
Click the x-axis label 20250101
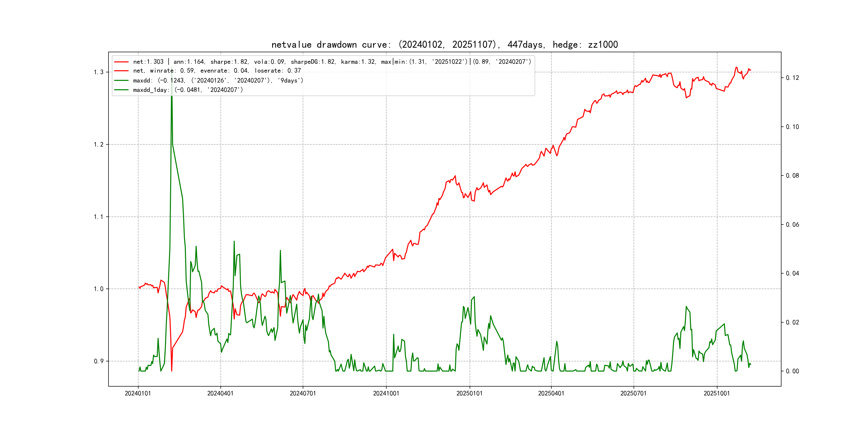[469, 393]
